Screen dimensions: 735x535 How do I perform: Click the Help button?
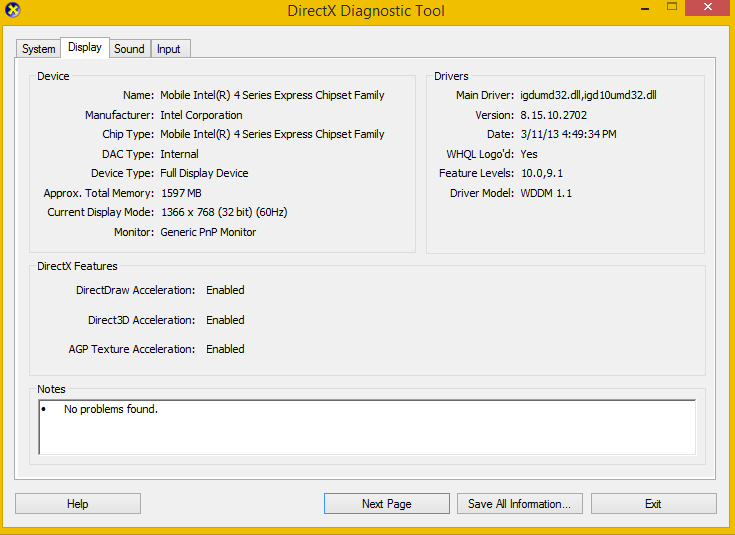(x=78, y=504)
